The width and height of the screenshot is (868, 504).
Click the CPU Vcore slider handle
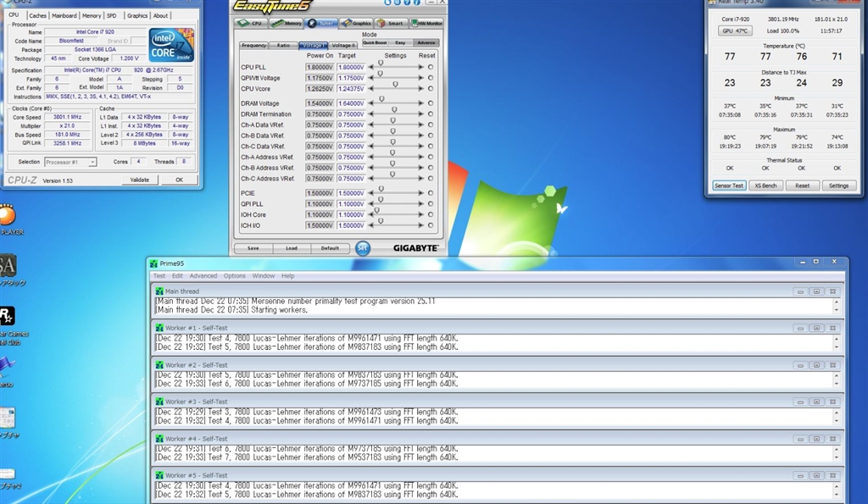coord(395,84)
